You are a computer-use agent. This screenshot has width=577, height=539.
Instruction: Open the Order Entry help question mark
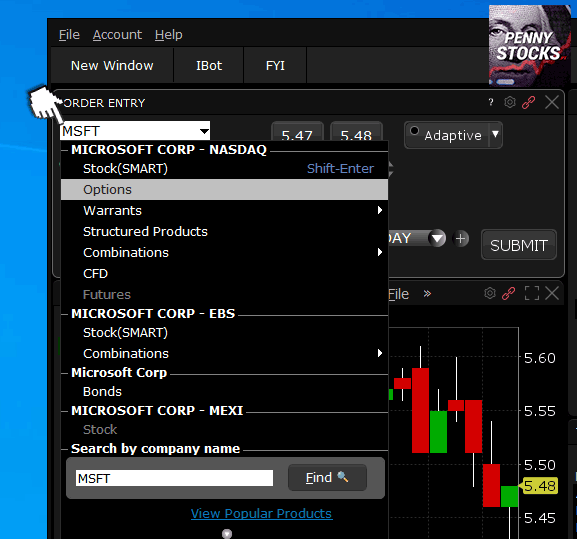pyautogui.click(x=491, y=102)
